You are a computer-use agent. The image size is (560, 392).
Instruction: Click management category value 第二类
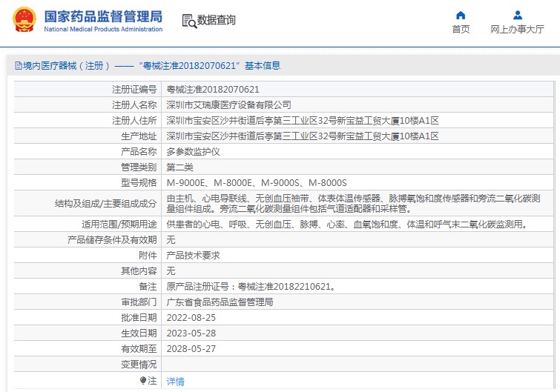pyautogui.click(x=179, y=167)
